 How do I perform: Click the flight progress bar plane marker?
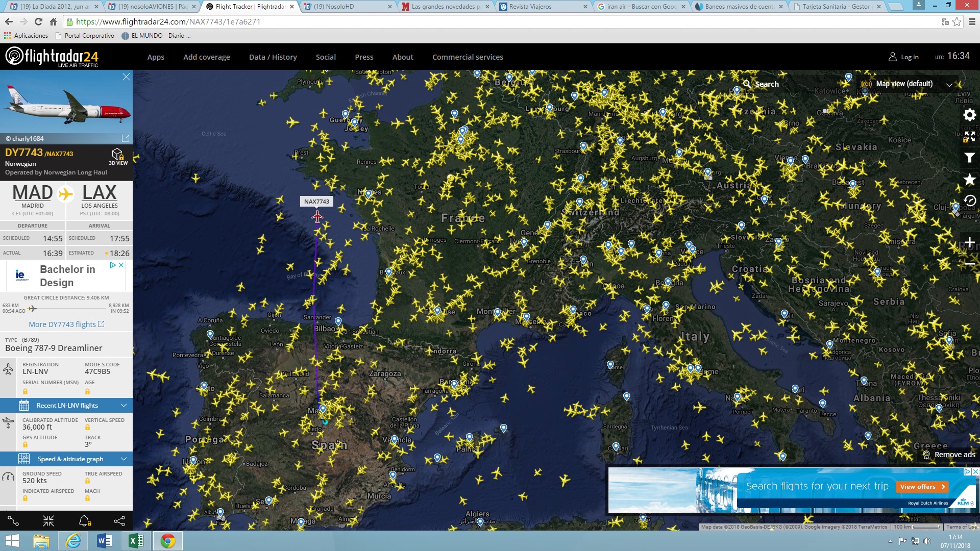(x=32, y=309)
